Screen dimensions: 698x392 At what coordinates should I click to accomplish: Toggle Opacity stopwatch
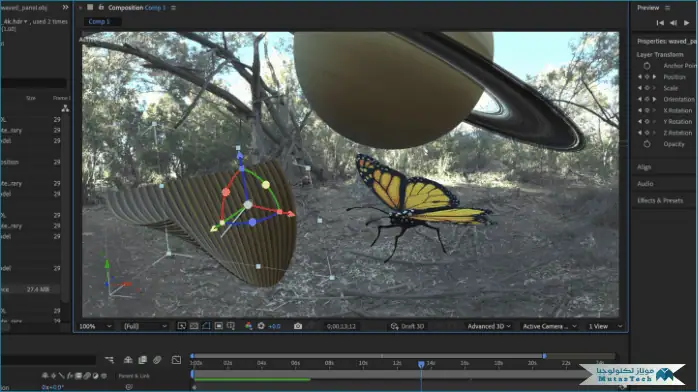click(x=647, y=144)
